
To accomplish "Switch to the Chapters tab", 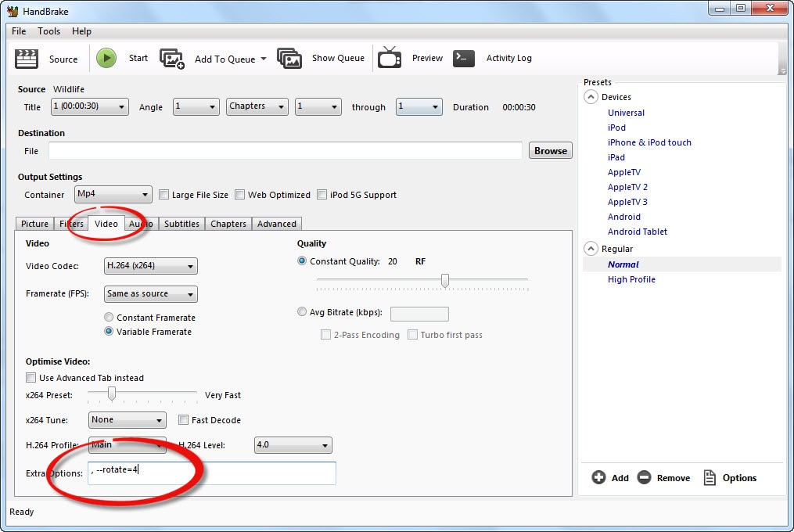I will click(x=228, y=224).
